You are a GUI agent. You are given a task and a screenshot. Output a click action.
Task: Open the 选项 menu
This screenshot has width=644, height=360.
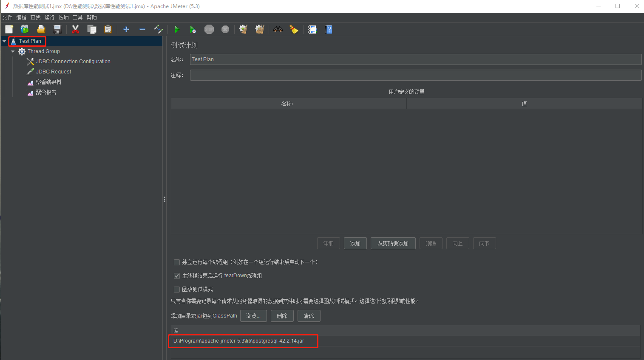63,17
